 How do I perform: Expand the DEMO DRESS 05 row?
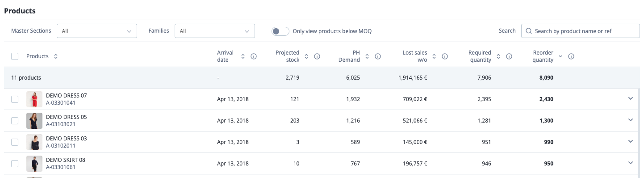click(x=631, y=120)
